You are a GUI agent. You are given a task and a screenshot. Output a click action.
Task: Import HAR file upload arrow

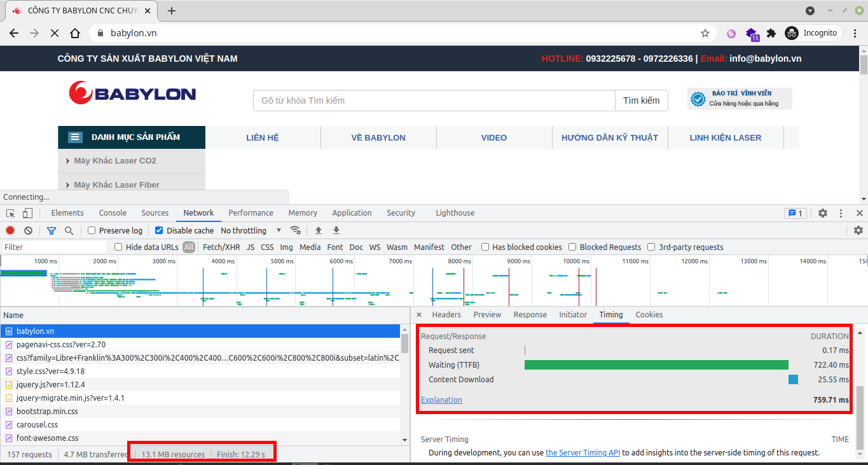(x=319, y=230)
